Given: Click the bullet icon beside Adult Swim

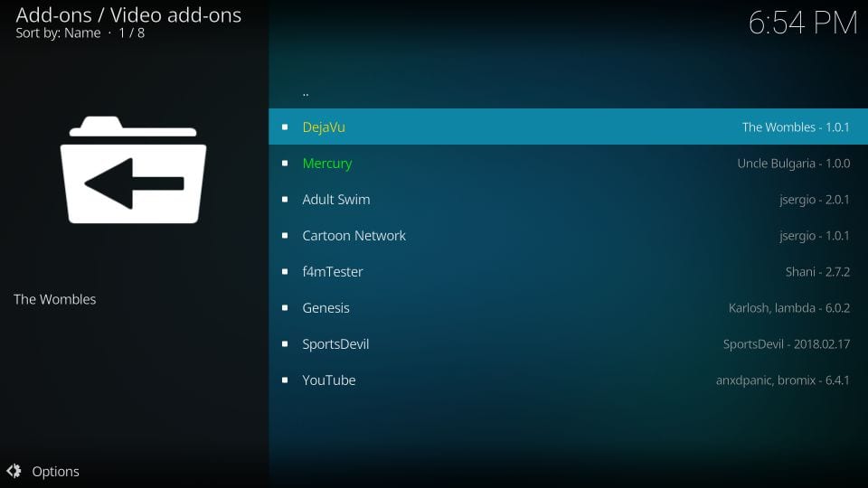Looking at the screenshot, I should coord(285,199).
